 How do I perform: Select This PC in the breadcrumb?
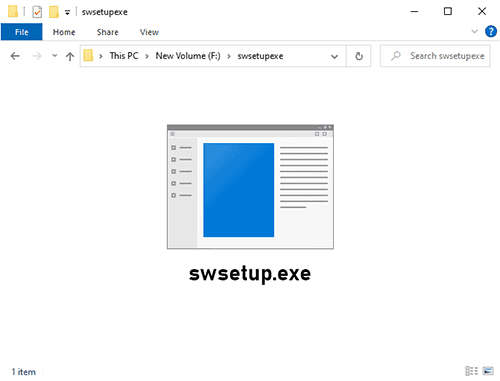[x=124, y=56]
